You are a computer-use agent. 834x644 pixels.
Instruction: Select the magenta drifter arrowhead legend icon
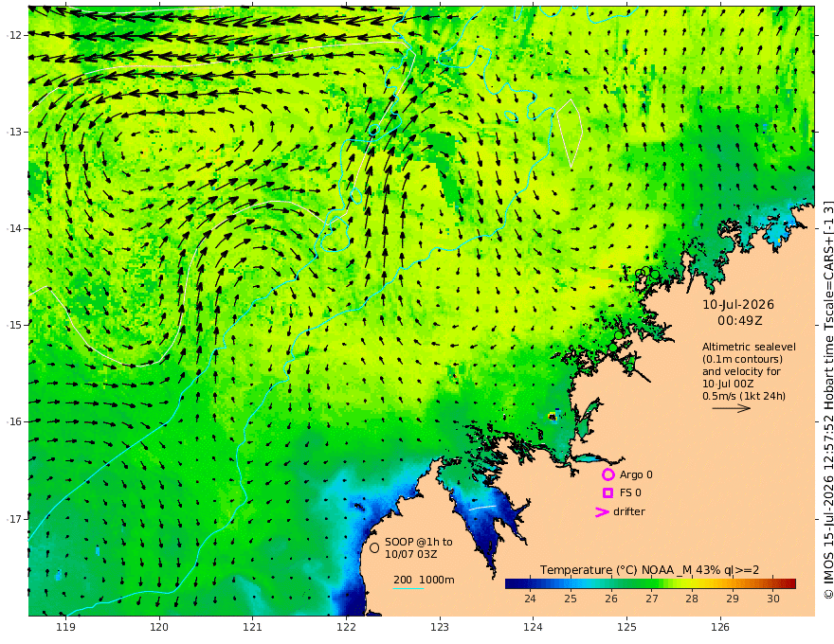pyautogui.click(x=602, y=511)
